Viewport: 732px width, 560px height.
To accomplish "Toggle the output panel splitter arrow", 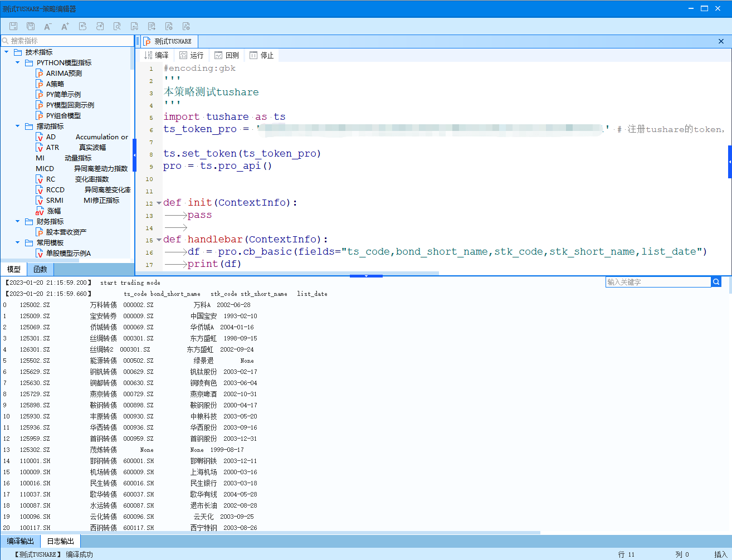I will [x=366, y=276].
